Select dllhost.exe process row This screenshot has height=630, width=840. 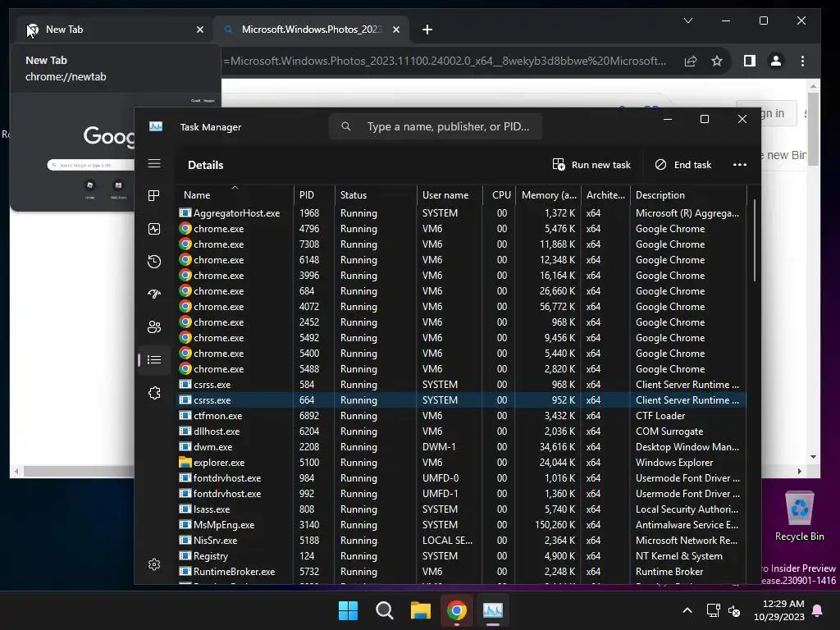coord(461,431)
